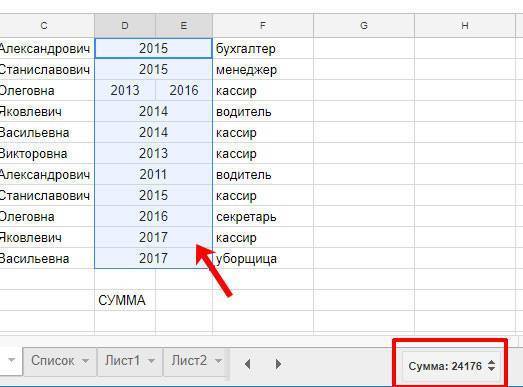Select column D header
Viewport: 523px width, 387px height.
pyautogui.click(x=125, y=26)
